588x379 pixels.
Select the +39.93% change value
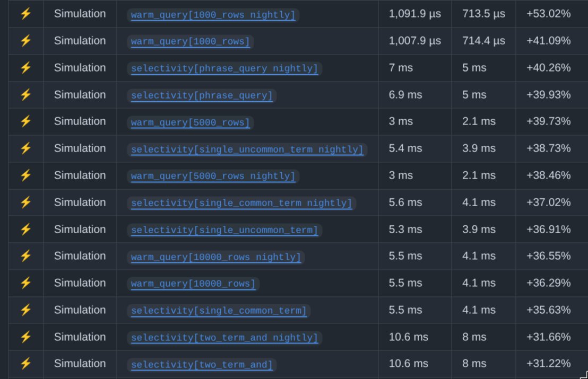(x=549, y=95)
